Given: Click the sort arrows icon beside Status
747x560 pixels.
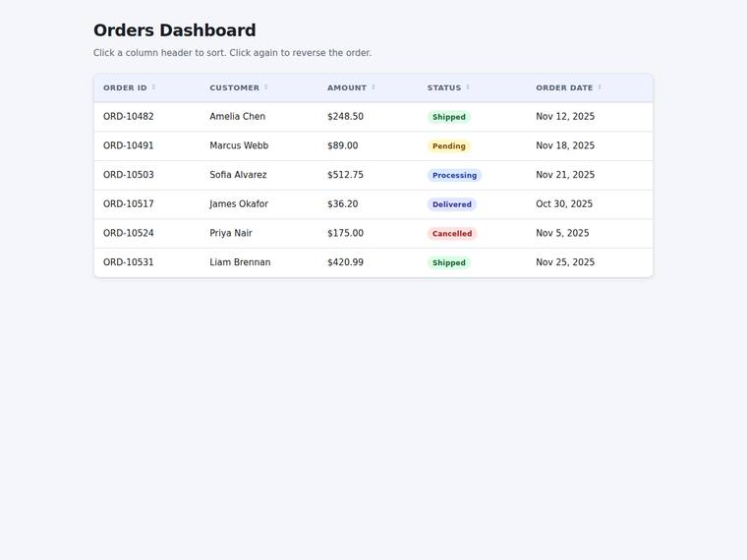Looking at the screenshot, I should (468, 87).
